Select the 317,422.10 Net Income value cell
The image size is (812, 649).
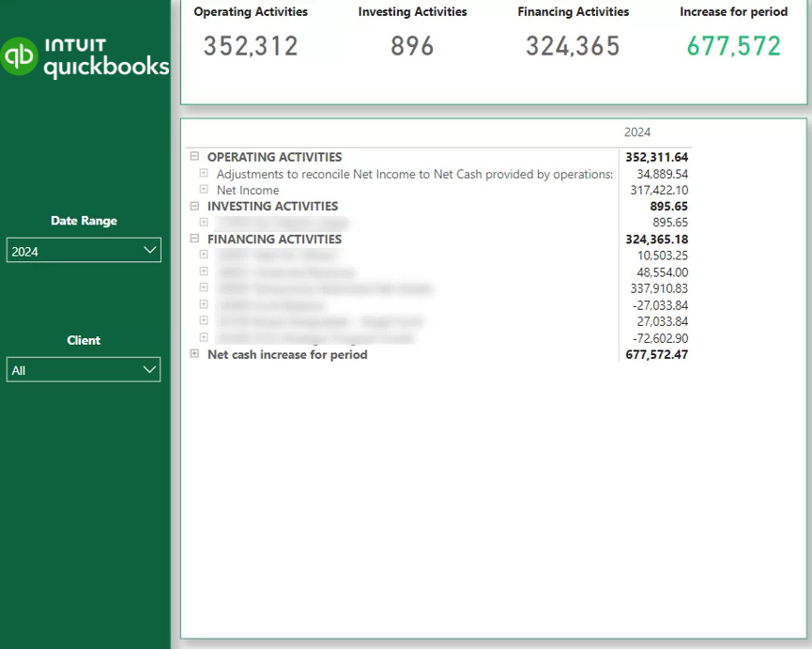point(662,190)
